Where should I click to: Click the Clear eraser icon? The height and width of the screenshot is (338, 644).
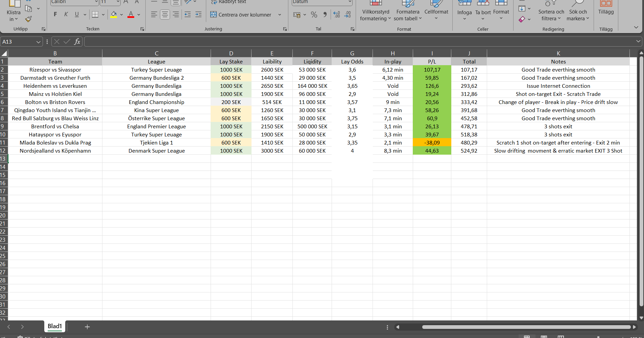(522, 19)
